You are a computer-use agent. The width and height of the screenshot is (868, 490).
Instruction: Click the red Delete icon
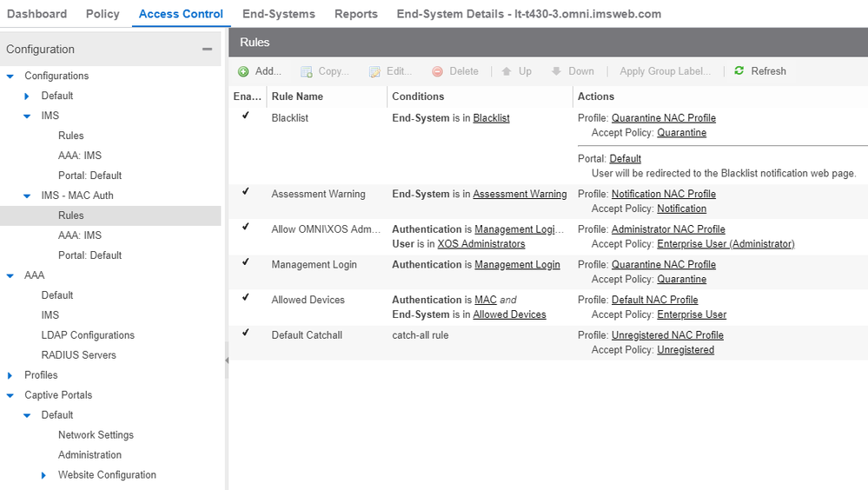[x=438, y=71]
